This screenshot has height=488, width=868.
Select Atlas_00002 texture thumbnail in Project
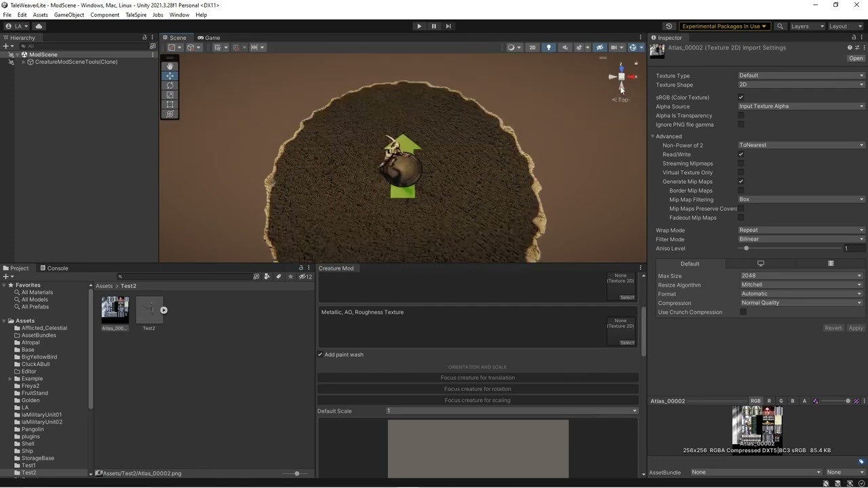115,310
